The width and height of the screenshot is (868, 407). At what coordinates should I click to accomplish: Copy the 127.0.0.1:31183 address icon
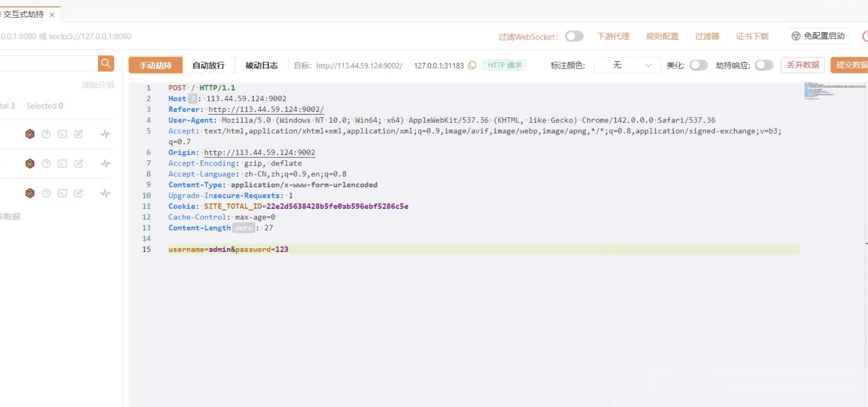[x=472, y=65]
